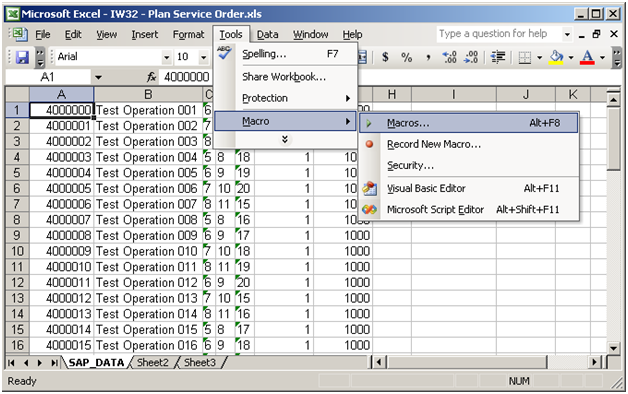
Task: Click the Excel title bar icon
Action: 13,14
